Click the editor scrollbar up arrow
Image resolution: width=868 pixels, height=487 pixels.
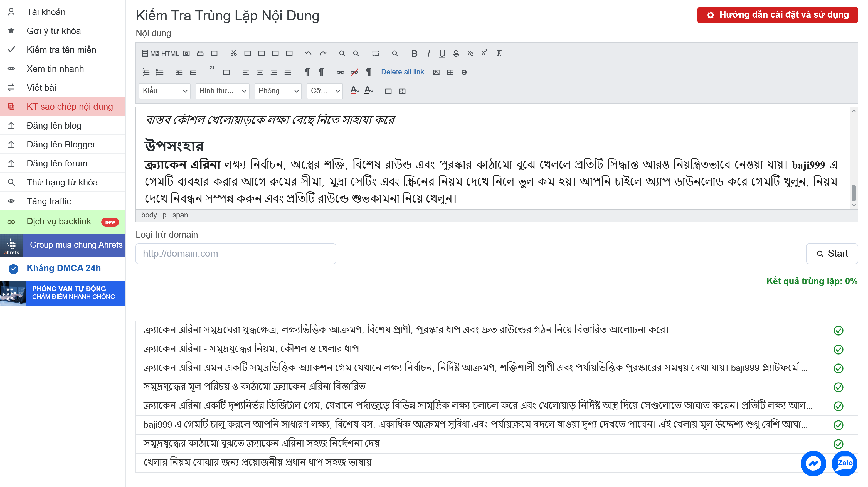pos(854,111)
